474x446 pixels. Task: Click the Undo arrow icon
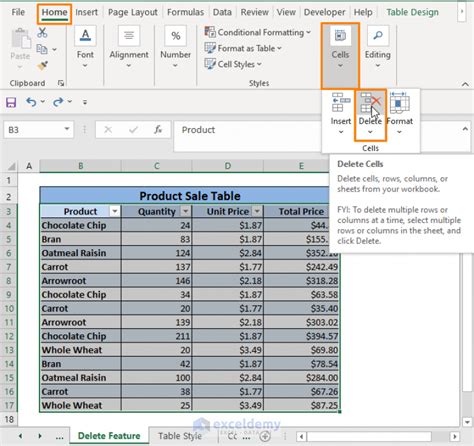pos(31,102)
